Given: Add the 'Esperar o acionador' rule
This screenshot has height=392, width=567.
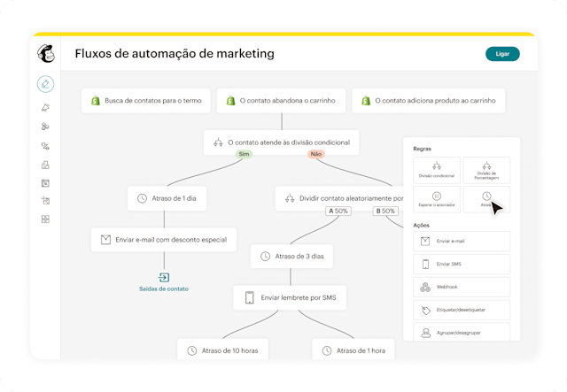Looking at the screenshot, I should 436,199.
